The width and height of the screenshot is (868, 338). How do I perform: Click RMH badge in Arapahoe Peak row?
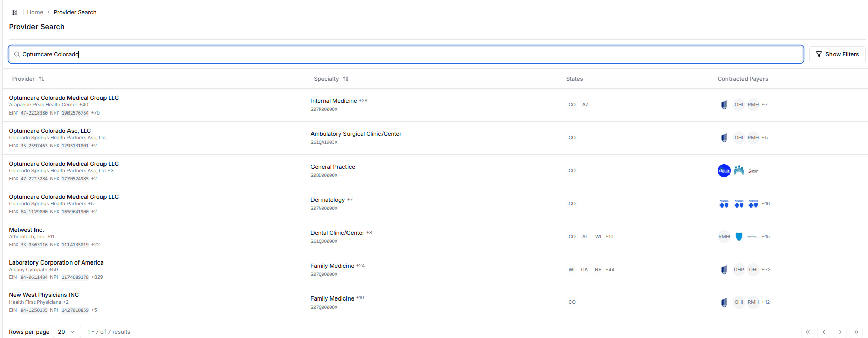tap(753, 105)
